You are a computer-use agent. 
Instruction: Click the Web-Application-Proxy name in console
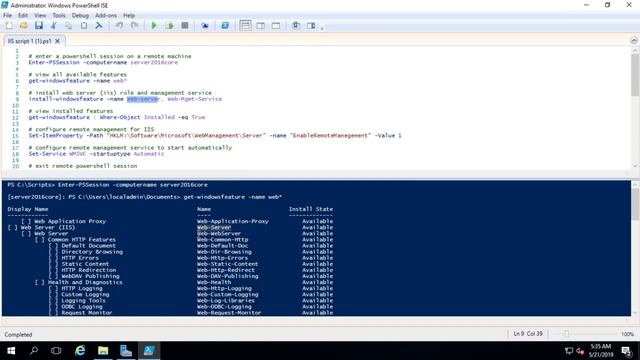click(233, 221)
